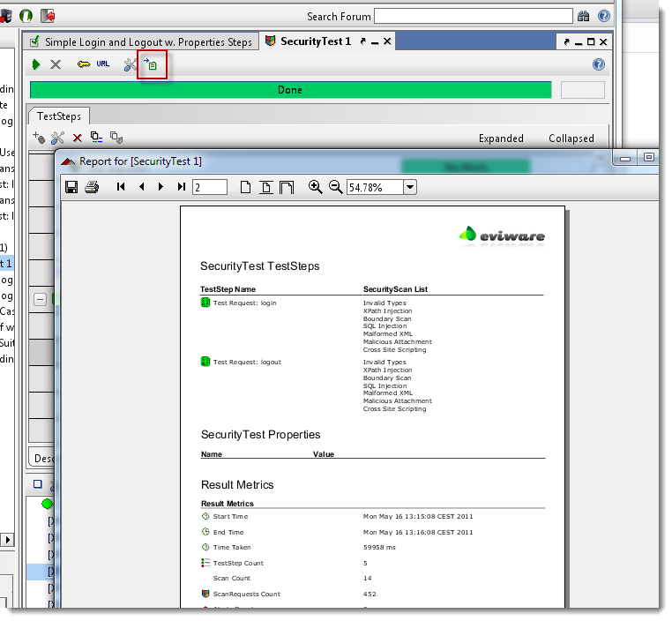Click square icon in lower log toolbar
Viewport: 672px width, 621px height.
[38, 484]
